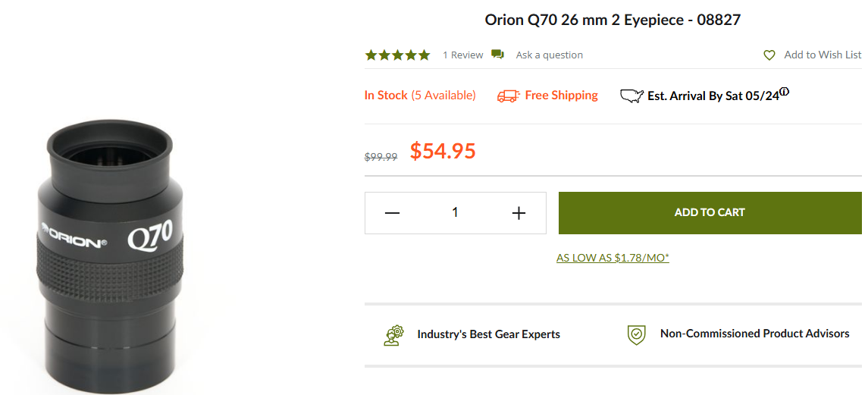868x395 pixels.
Task: Click the $54.95 sale price
Action: pos(443,151)
